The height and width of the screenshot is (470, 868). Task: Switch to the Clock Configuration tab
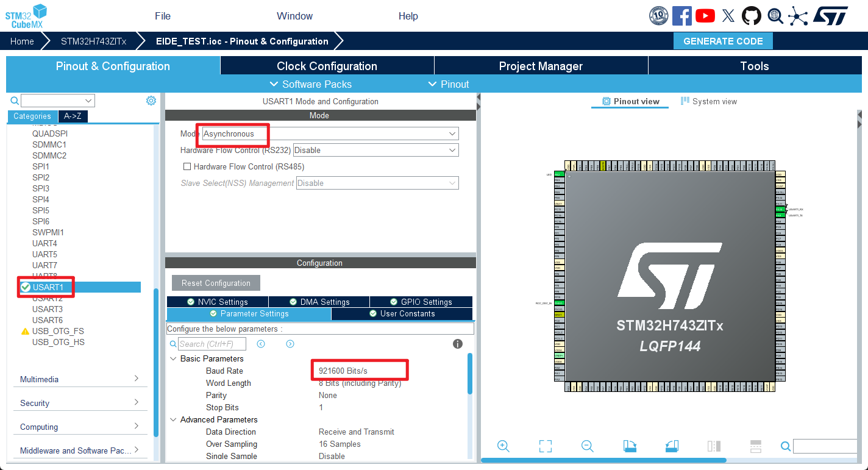click(327, 66)
